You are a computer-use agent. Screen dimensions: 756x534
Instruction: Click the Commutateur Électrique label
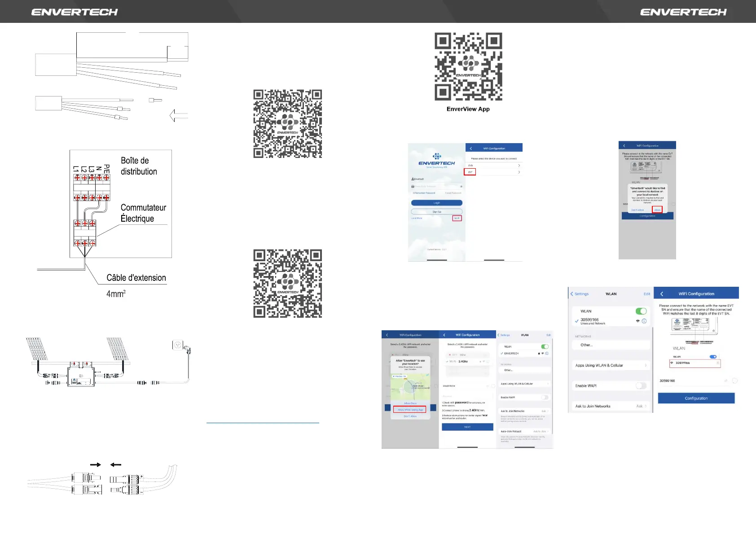(143, 213)
